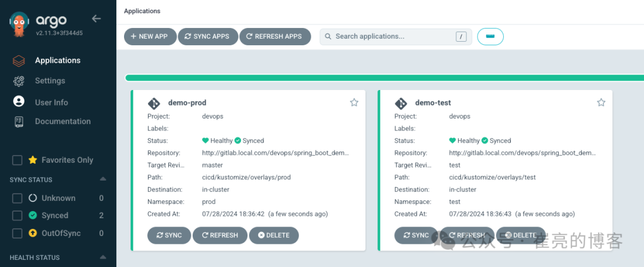Click the Favorites Only star icon

point(33,160)
